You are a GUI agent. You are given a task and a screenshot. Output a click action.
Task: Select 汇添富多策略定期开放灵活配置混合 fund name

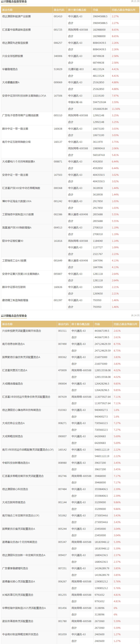pyautogui.click(x=23, y=476)
